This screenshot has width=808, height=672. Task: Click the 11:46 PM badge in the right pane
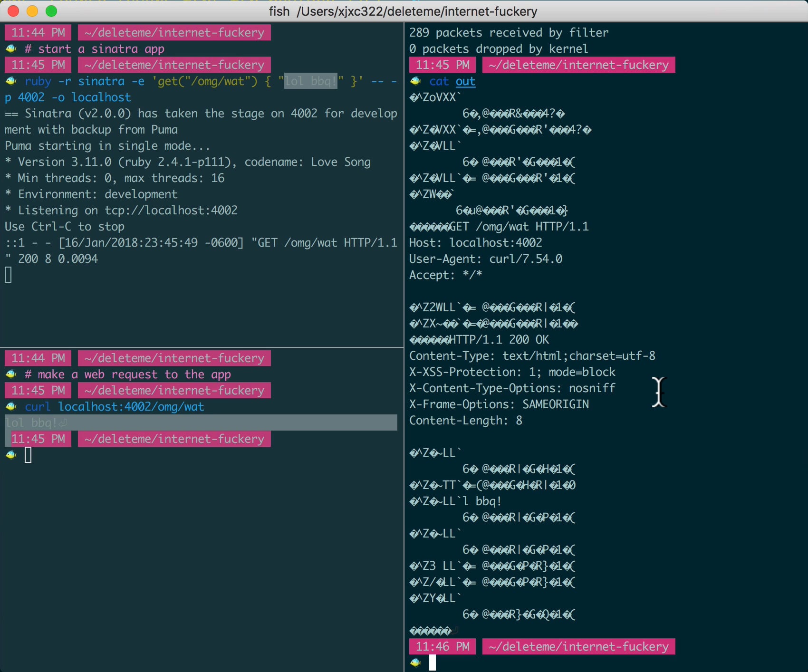click(x=442, y=646)
